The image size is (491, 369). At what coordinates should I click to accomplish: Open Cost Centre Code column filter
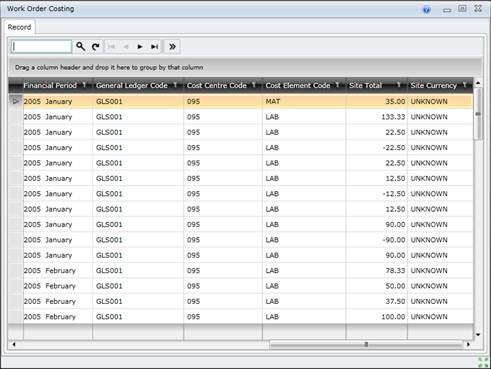254,85
